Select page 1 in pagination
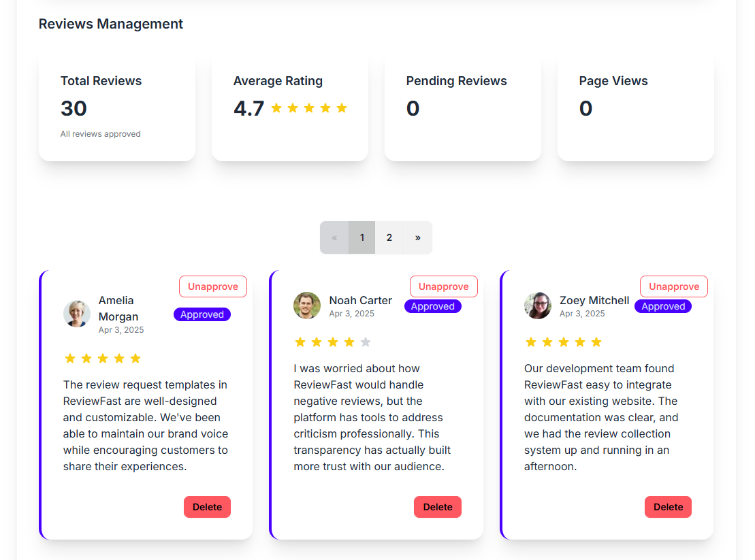The height and width of the screenshot is (560, 755). pyautogui.click(x=362, y=237)
